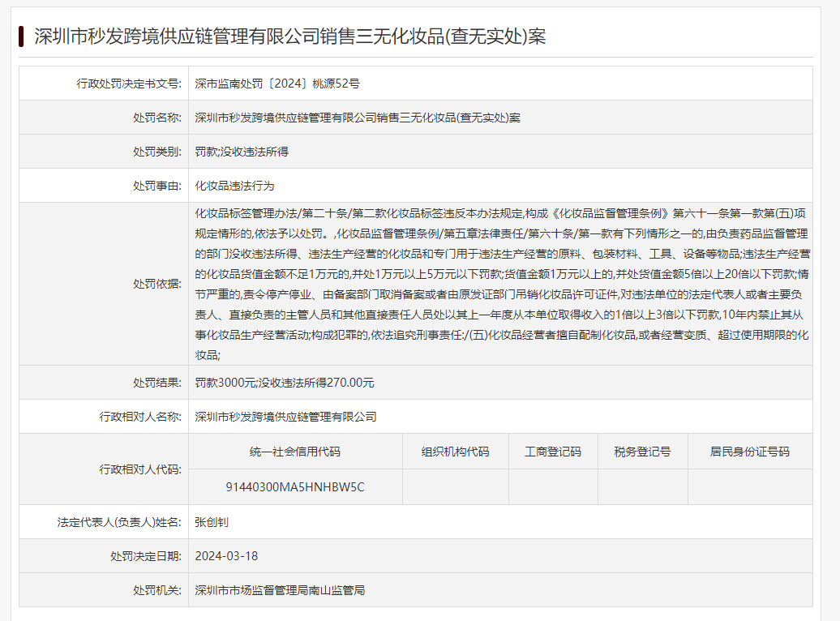Select the 处罚依据: label
840x621 pixels.
coord(157,284)
